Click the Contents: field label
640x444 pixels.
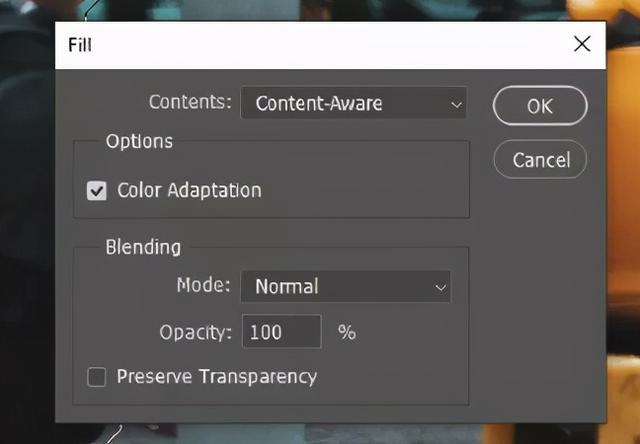(190, 102)
